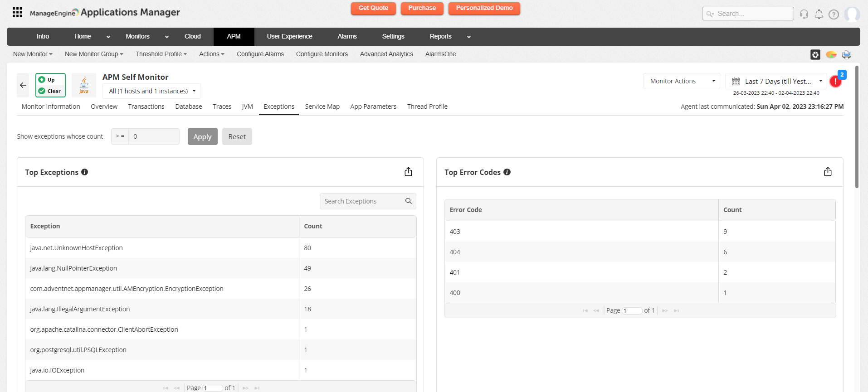The width and height of the screenshot is (868, 392).
Task: Open the Advanced Analytics link
Action: point(386,54)
